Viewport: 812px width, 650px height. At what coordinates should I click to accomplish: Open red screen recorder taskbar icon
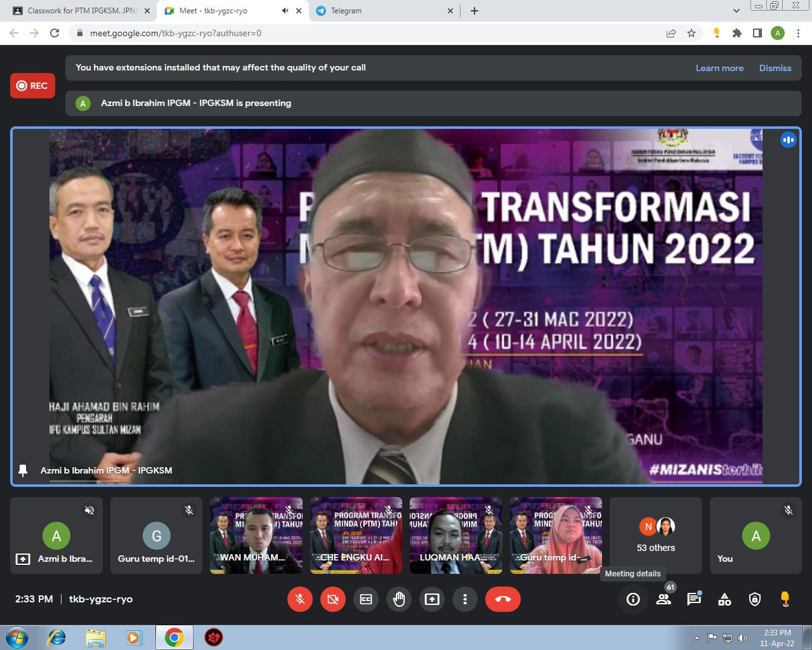pyautogui.click(x=214, y=637)
